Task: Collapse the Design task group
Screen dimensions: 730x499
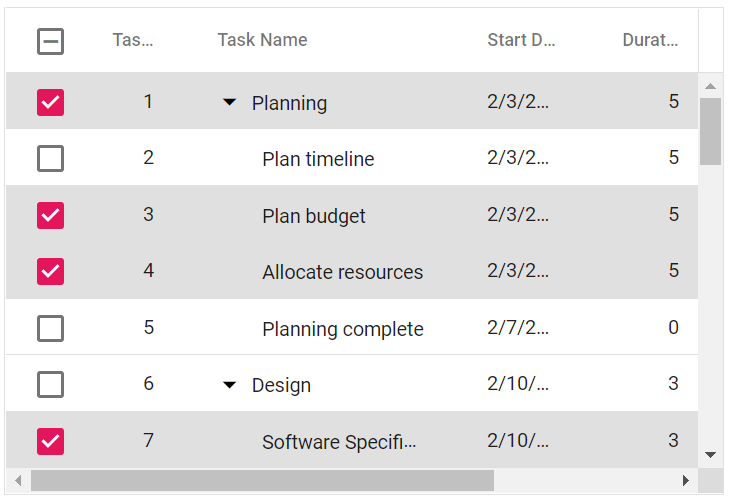Action: coord(230,384)
